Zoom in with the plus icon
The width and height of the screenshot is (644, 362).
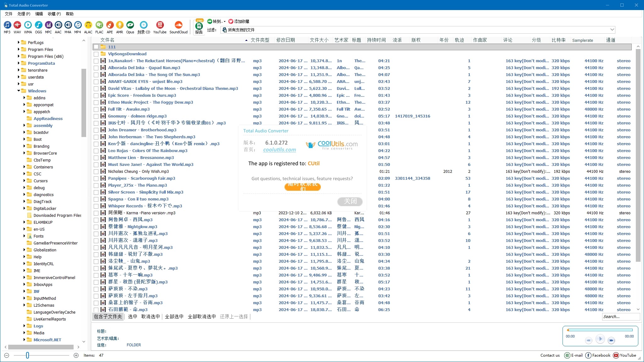(x=76, y=355)
